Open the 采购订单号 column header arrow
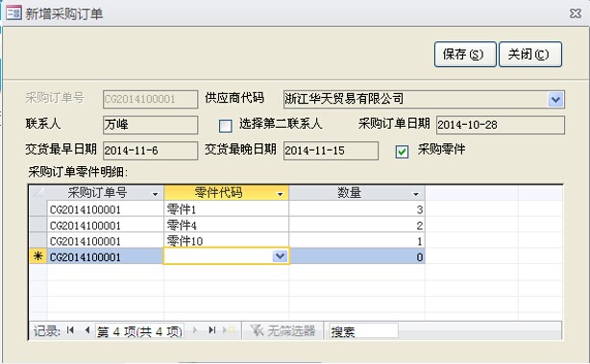This screenshot has height=364, width=590. 155,194
